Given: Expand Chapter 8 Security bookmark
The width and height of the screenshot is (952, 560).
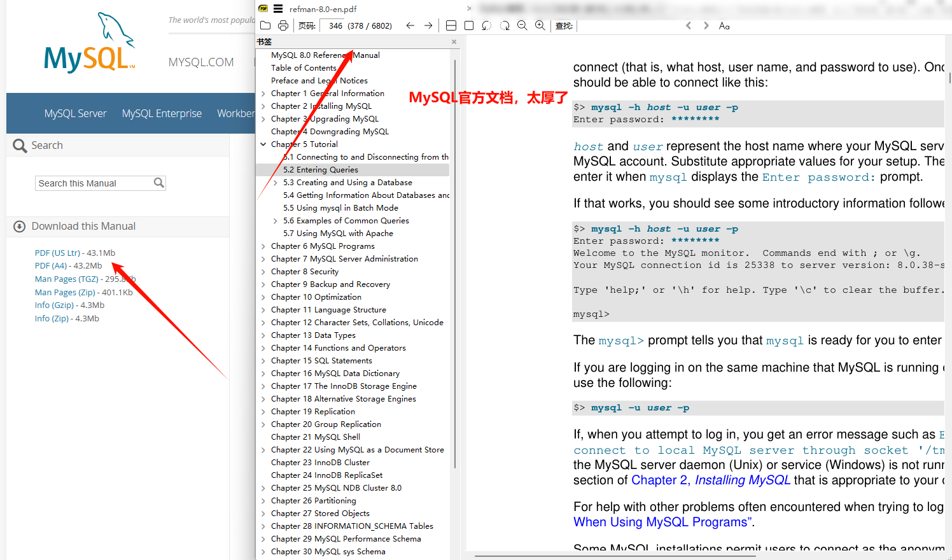Looking at the screenshot, I should 263,272.
